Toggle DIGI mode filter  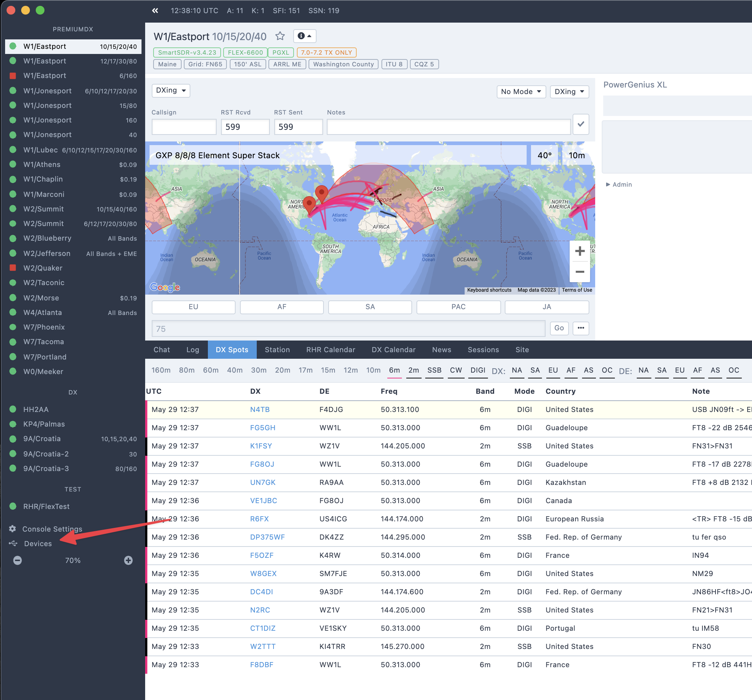click(477, 370)
